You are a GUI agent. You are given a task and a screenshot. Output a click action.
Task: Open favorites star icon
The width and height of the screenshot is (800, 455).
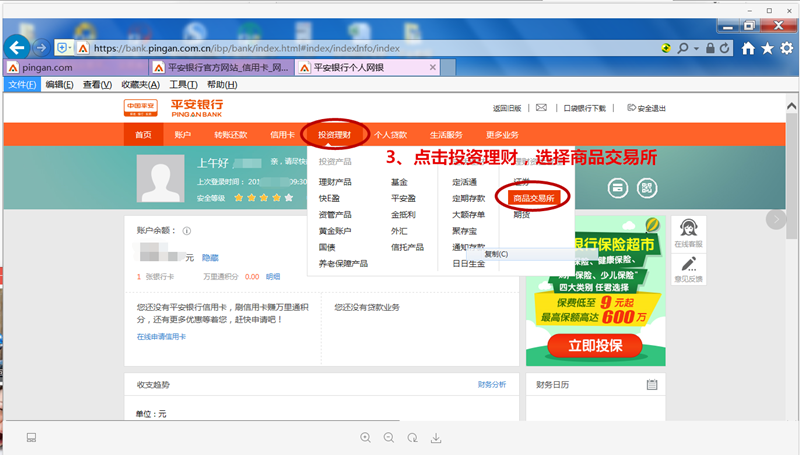(x=767, y=48)
